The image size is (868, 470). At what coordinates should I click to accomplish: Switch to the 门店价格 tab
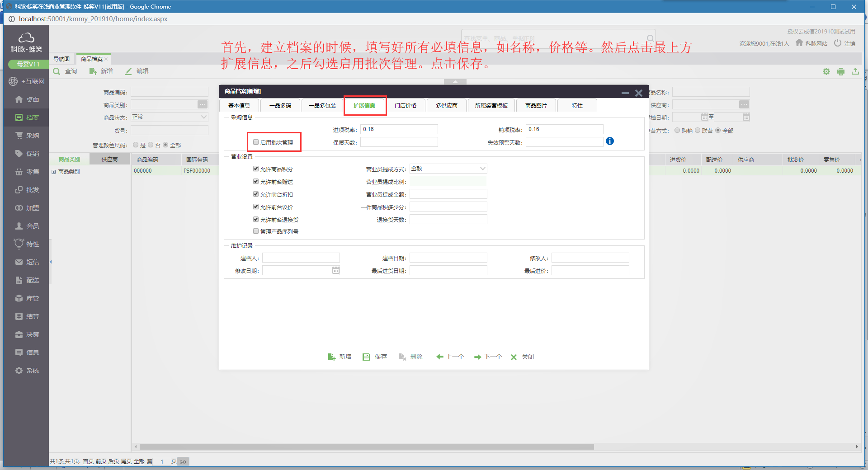click(405, 106)
